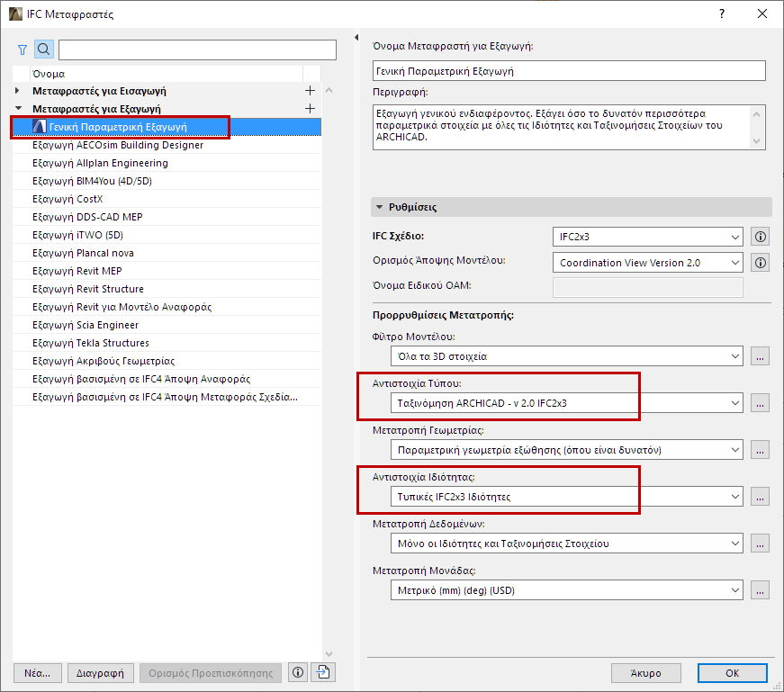784x692 pixels.
Task: Add new export translator plus icon
Action: [310, 109]
